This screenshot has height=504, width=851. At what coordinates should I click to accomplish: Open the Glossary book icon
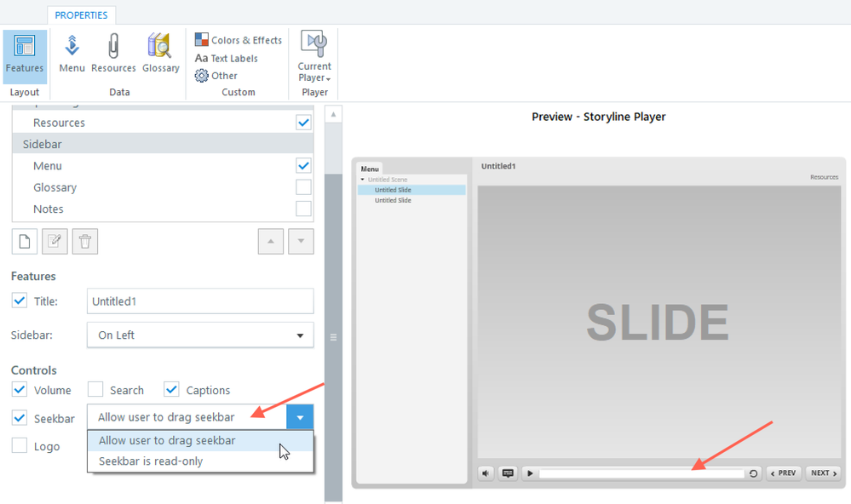tap(161, 54)
